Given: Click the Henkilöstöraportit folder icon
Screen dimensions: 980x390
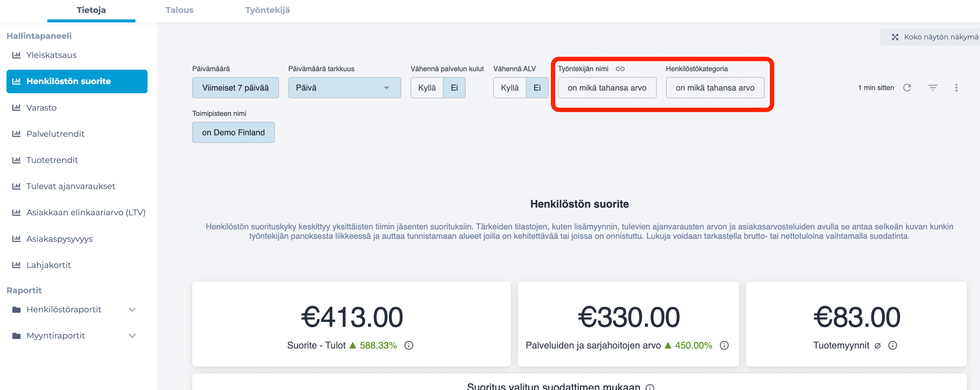Looking at the screenshot, I should (16, 310).
